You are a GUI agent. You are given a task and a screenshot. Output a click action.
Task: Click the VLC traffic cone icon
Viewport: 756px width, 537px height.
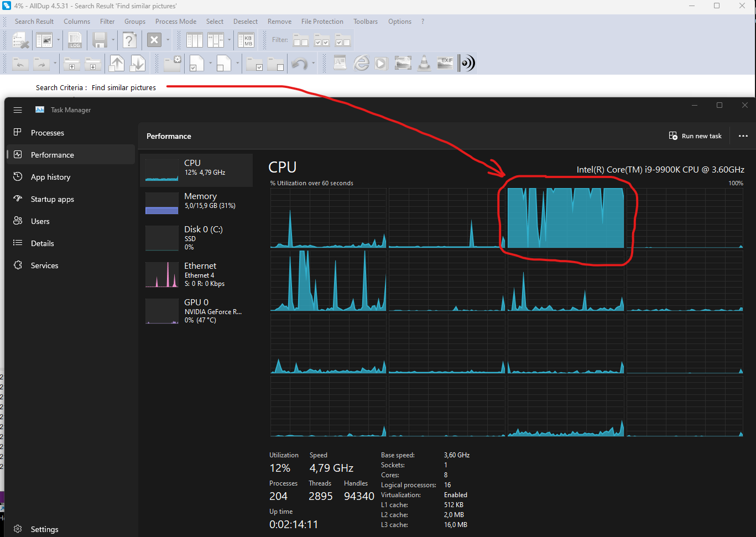click(x=424, y=63)
